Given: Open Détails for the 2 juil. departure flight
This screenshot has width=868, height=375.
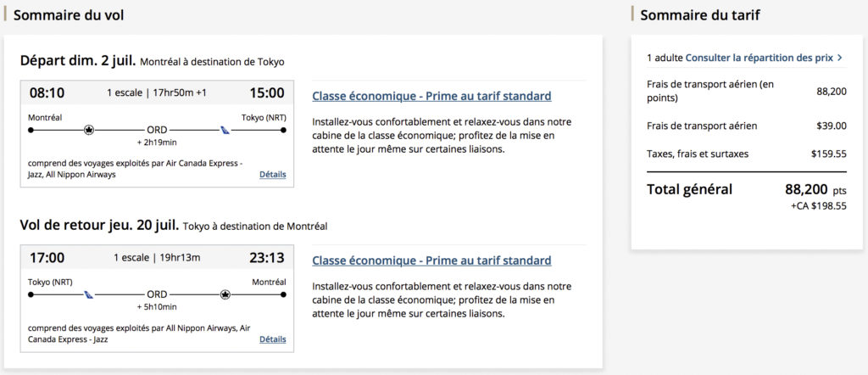Looking at the screenshot, I should 272,175.
